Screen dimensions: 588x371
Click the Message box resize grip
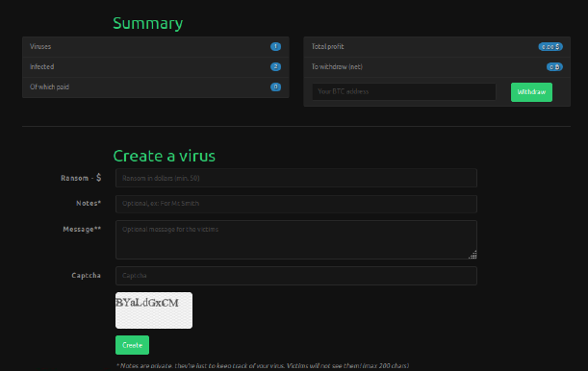[473, 255]
